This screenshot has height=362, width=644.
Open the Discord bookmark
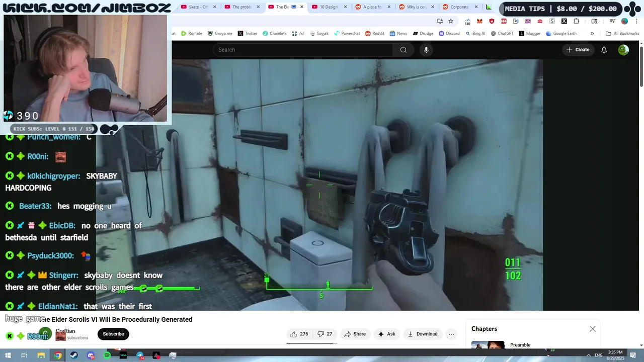click(x=449, y=34)
